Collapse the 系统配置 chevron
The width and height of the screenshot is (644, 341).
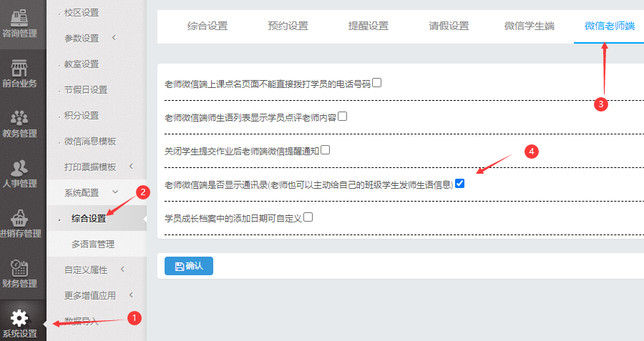pos(115,192)
